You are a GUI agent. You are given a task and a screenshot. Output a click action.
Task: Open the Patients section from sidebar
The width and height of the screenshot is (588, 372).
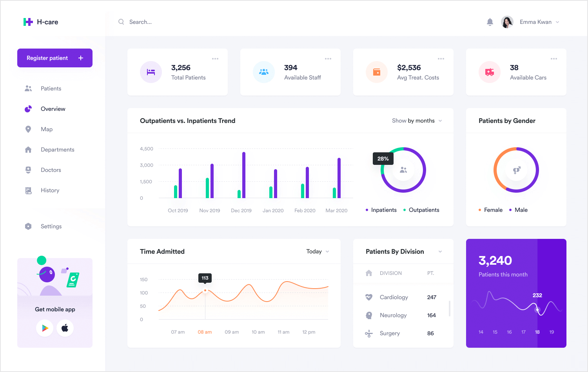[51, 88]
